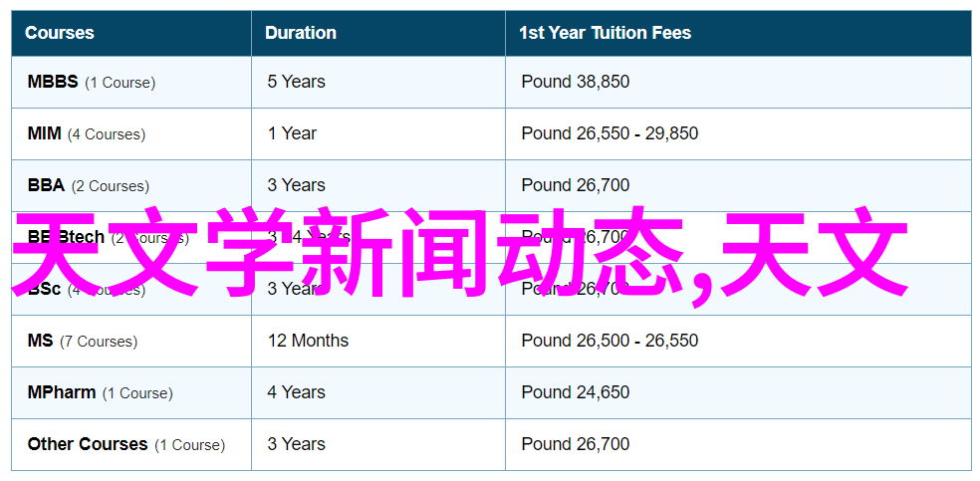This screenshot has height=481, width=980.
Task: Open the BBA (2 Courses) entry
Action: pyautogui.click(x=88, y=185)
